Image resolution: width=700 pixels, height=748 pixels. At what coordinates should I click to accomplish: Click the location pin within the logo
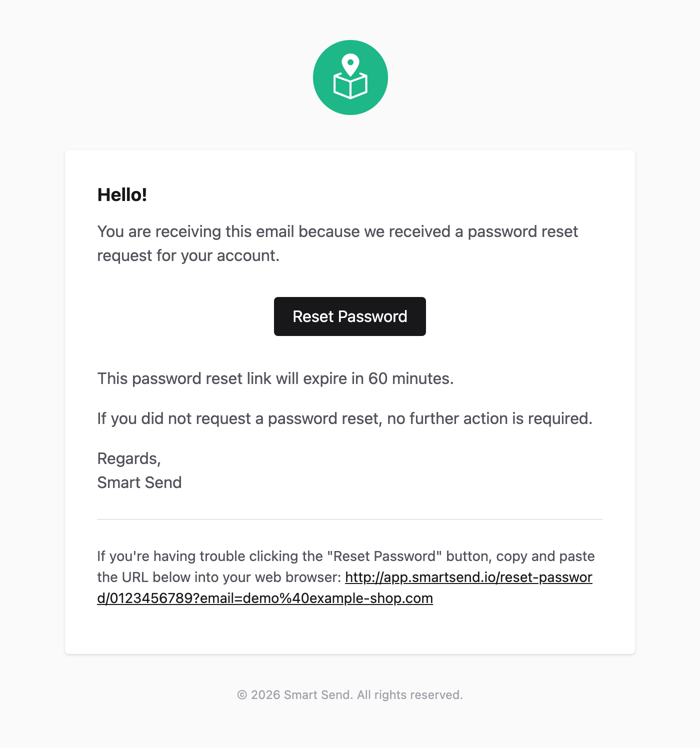pyautogui.click(x=351, y=63)
